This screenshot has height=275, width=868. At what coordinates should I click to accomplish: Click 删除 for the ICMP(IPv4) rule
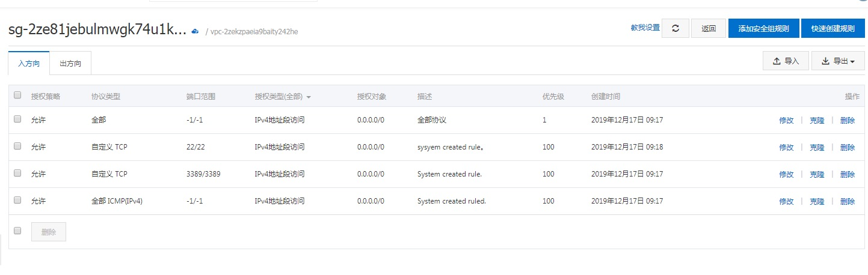pyautogui.click(x=847, y=201)
